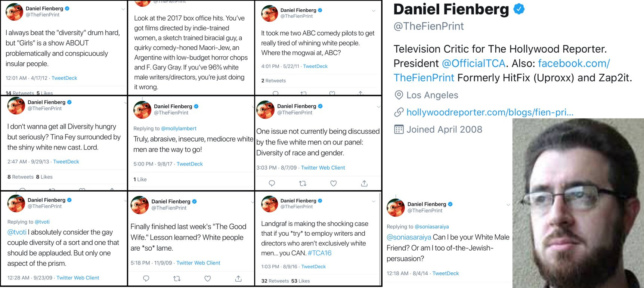
Task: Share the 'five white men on our panel' tweet
Action: pos(364,183)
